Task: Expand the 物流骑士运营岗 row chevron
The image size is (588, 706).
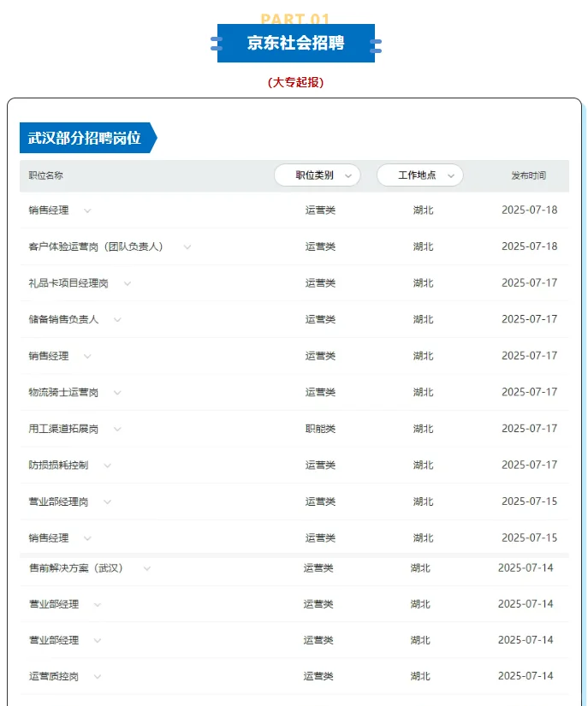Action: pyautogui.click(x=117, y=393)
